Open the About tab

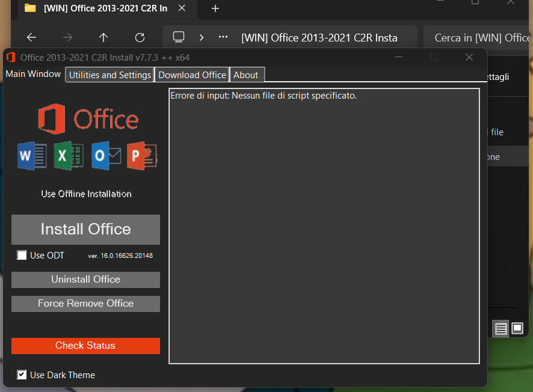246,75
